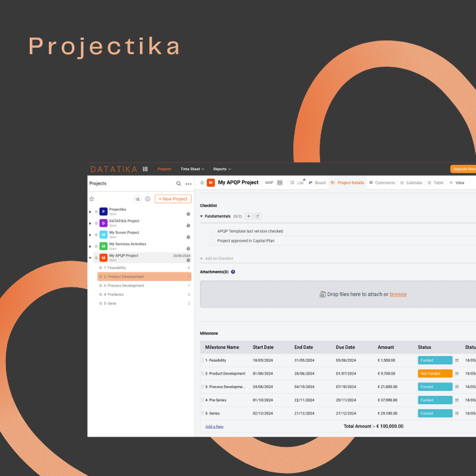
Task: Click the New Project button
Action: click(x=173, y=199)
